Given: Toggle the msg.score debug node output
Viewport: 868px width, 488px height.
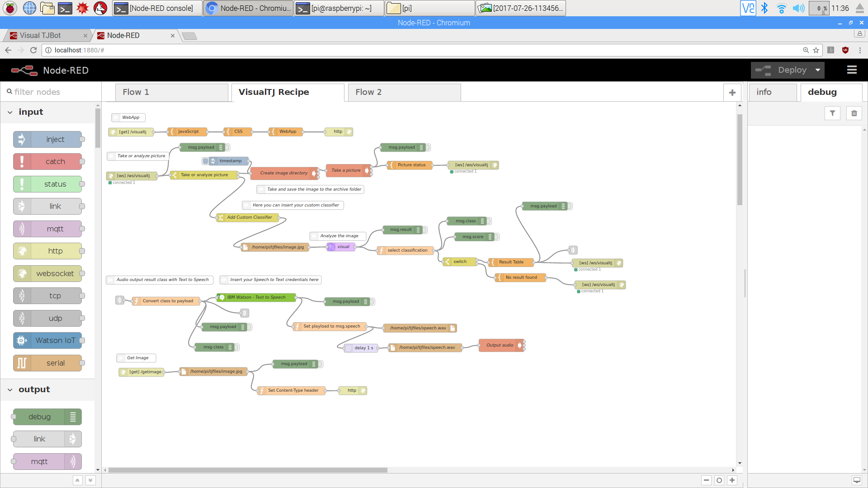Looking at the screenshot, I should (497, 237).
